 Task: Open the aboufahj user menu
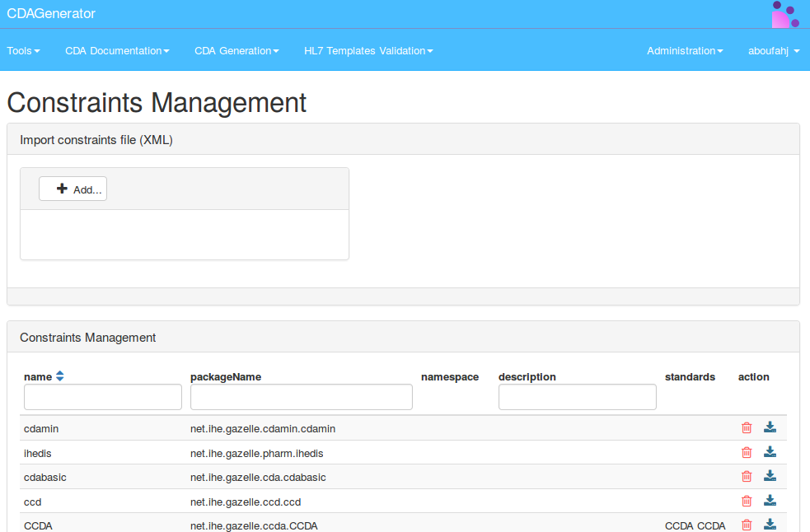pyautogui.click(x=774, y=51)
